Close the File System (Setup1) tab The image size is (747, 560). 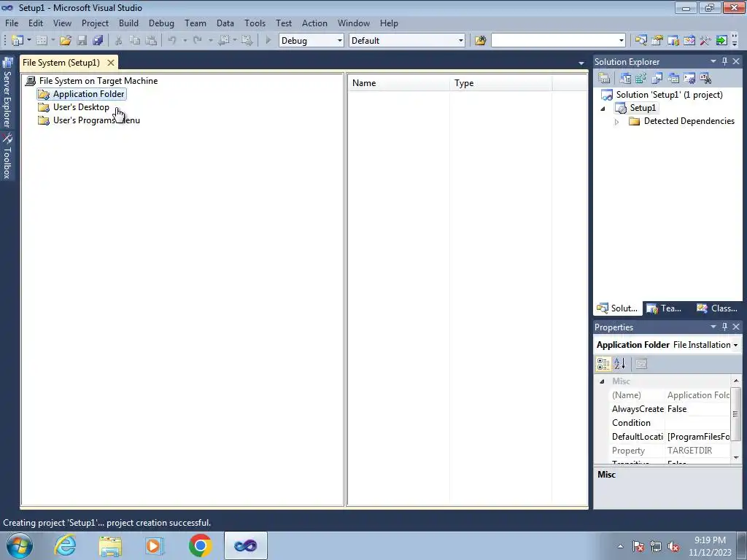click(x=111, y=63)
